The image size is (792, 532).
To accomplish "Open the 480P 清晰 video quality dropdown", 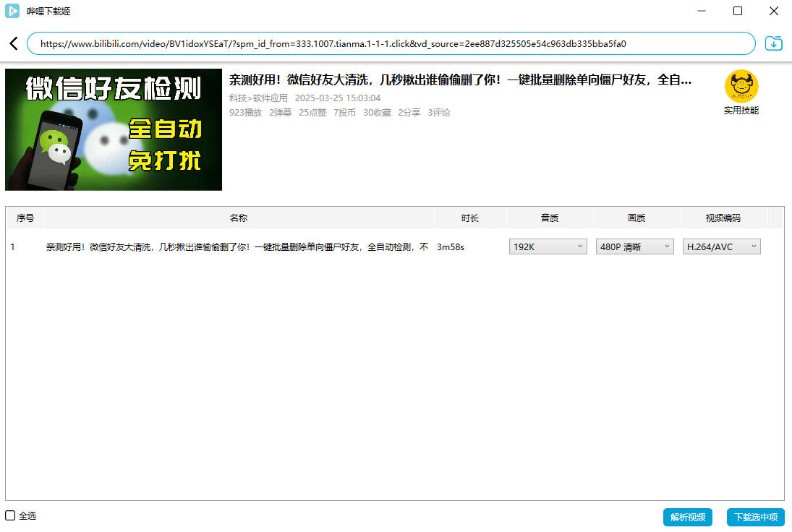I will [635, 246].
